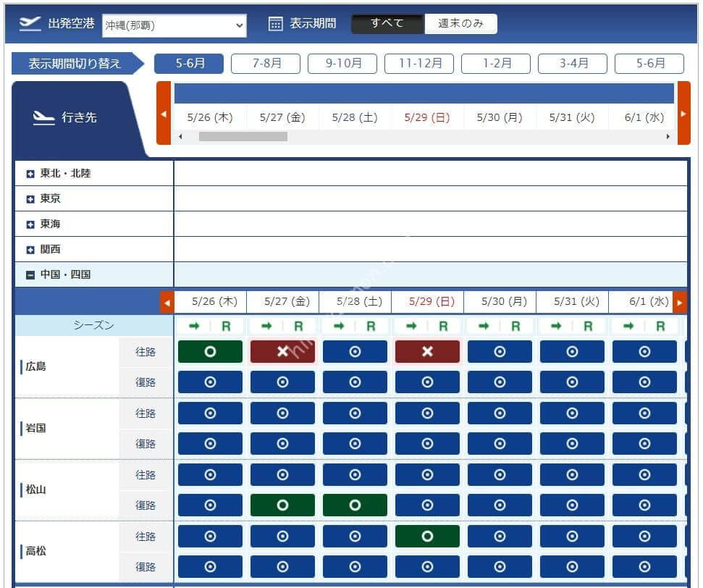
Task: Expand the 関西 region
Action: tap(30, 249)
